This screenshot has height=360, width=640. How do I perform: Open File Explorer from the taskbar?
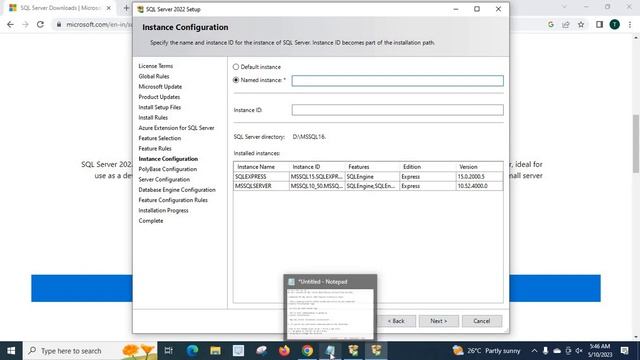click(215, 351)
